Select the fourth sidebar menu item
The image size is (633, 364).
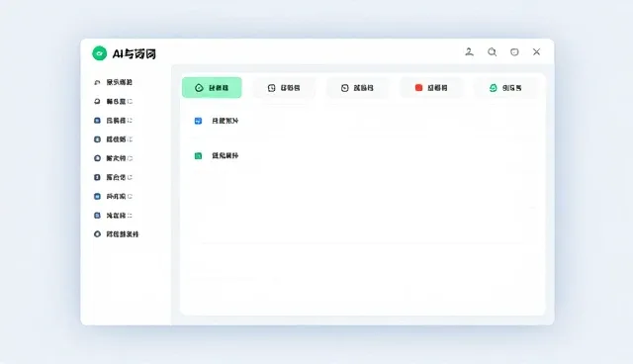coord(114,139)
